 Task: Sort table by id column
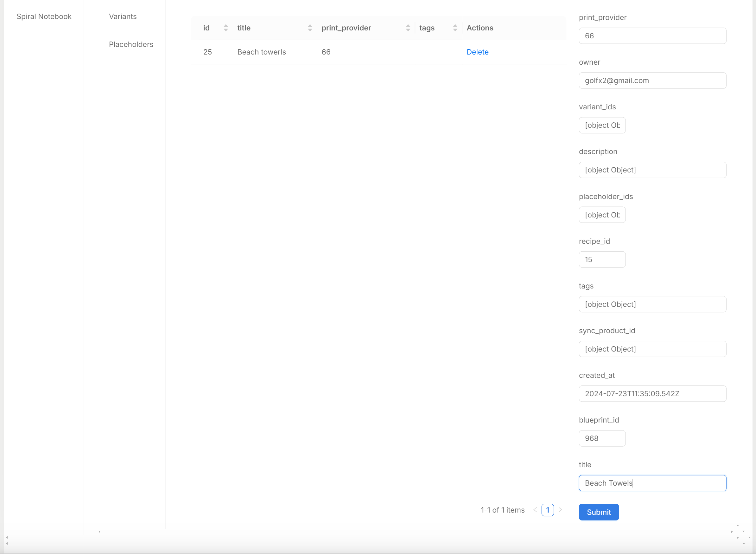226,28
